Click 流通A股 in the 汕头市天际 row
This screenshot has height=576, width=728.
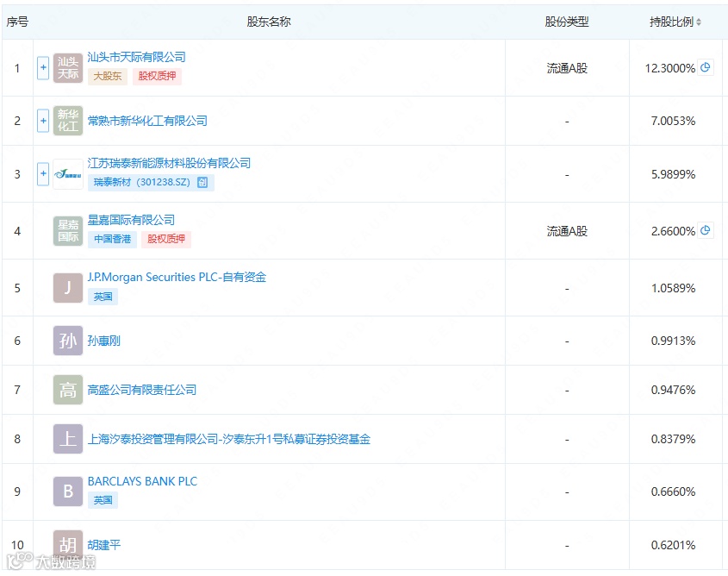(567, 68)
